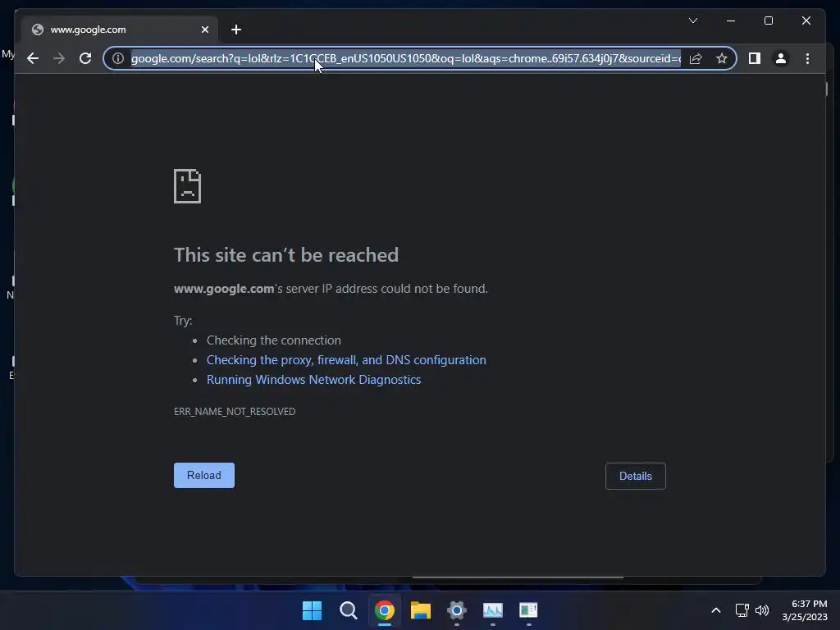Expand hidden system tray icons chevron
The width and height of the screenshot is (840, 630).
pos(715,610)
